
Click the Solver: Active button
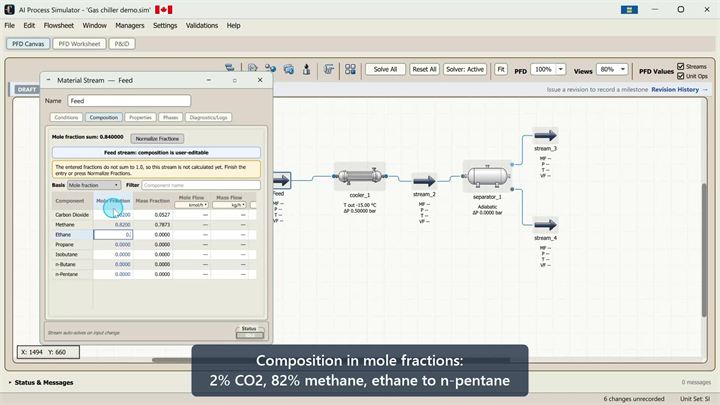tap(465, 69)
